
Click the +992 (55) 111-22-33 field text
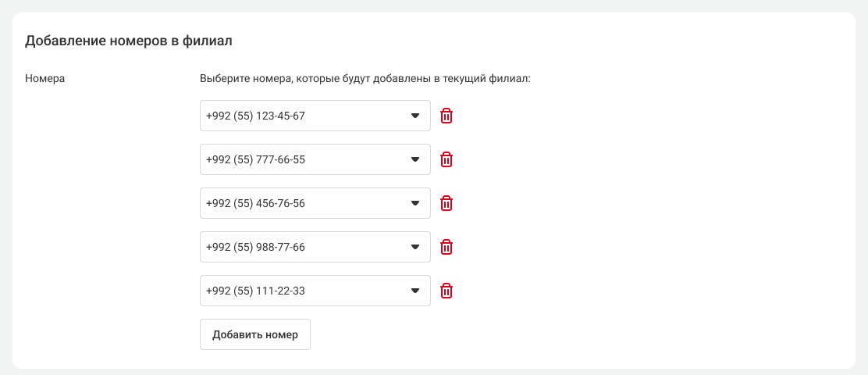tap(255, 291)
